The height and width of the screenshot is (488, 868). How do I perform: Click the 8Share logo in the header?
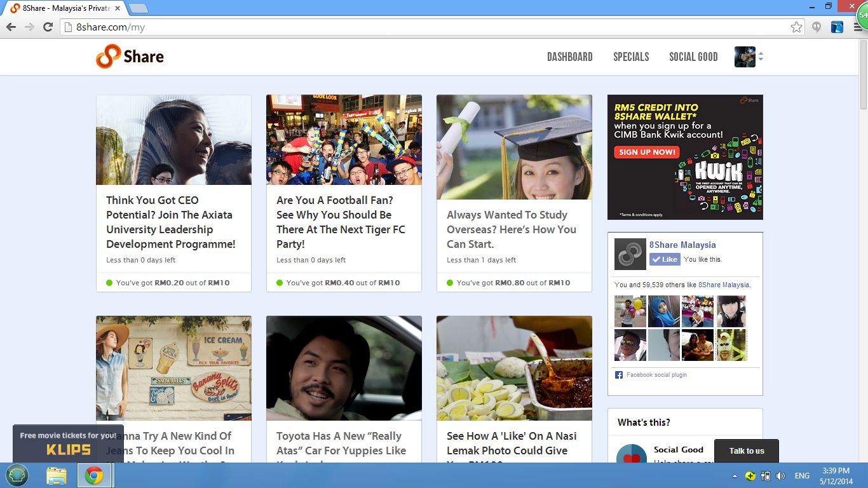tap(130, 57)
